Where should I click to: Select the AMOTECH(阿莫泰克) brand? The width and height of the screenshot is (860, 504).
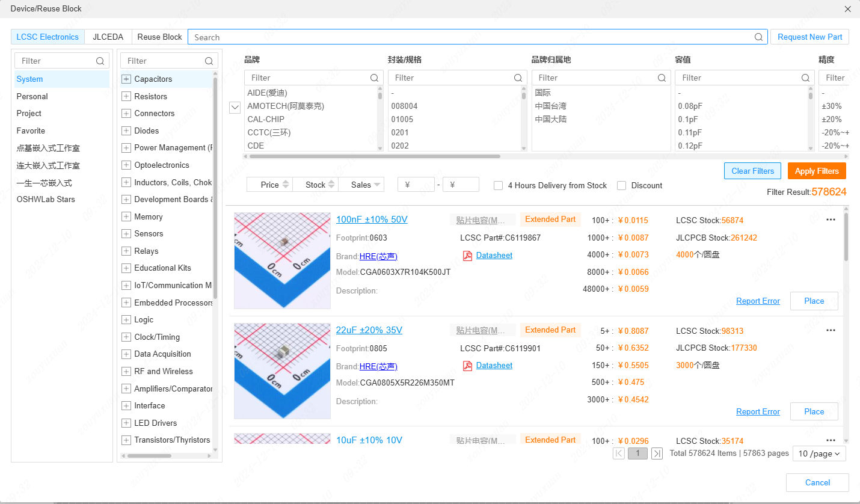pyautogui.click(x=286, y=106)
